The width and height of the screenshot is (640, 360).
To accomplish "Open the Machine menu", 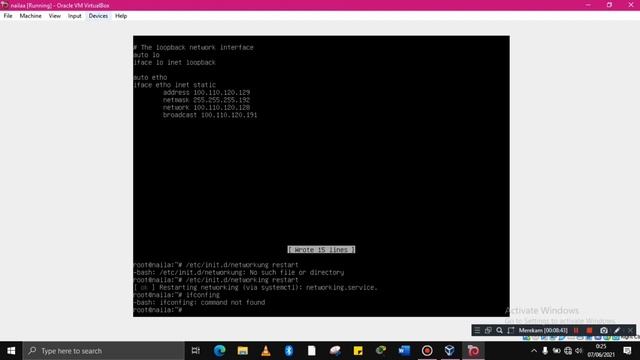I will (31, 16).
